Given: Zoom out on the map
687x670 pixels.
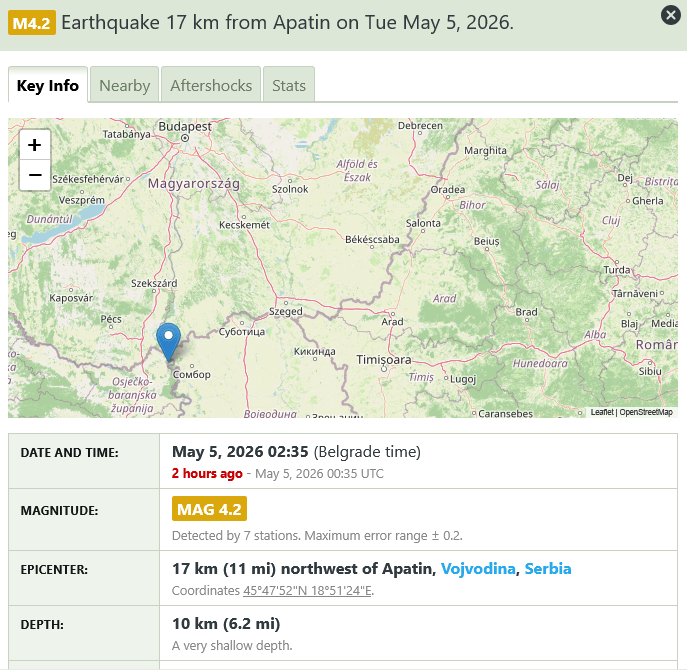Looking at the screenshot, I should click(35, 175).
